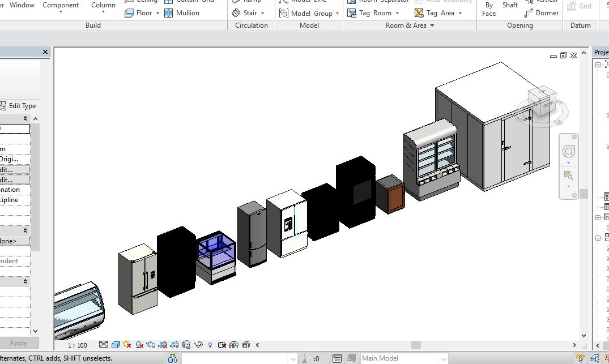Click the view's scroll right arrow
Image resolution: width=609 pixels, height=364 pixels.
pos(574,345)
